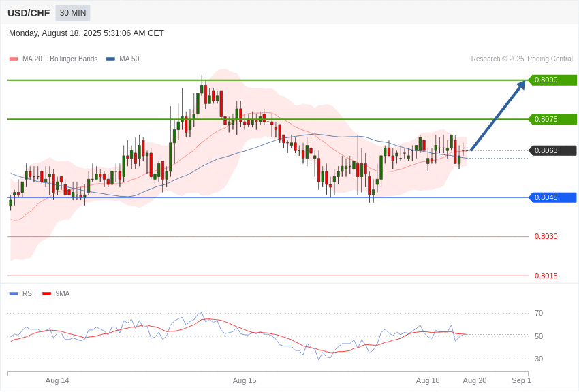579x392 pixels.
Task: Select the 0.8075 green resistance price tag
Action: [x=552, y=119]
